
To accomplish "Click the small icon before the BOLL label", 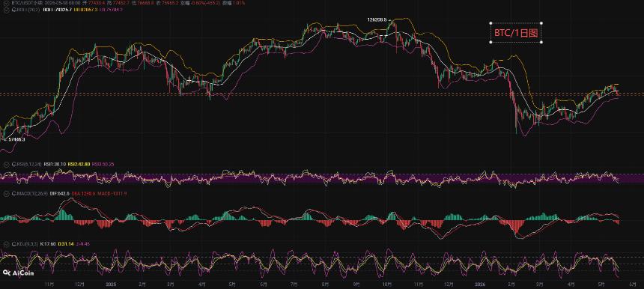I will 14,10.
